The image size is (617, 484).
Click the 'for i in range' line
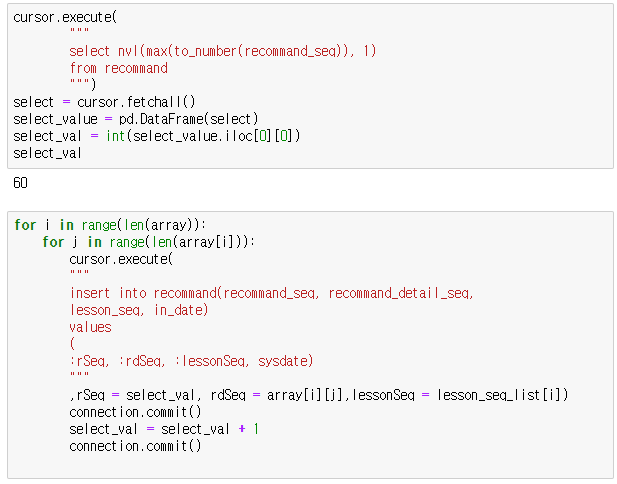click(x=110, y=225)
